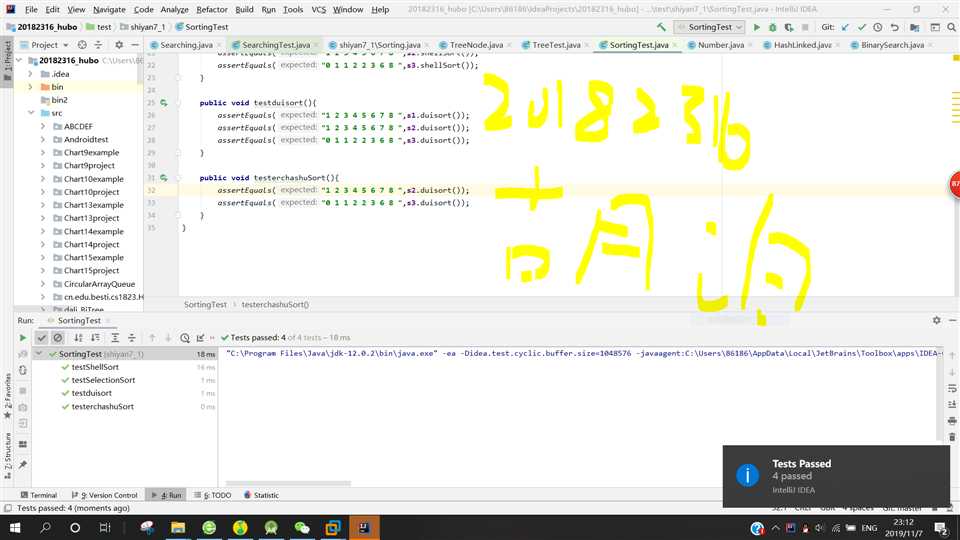This screenshot has height=540, width=960.
Task: Toggle Show Passed tests filter
Action: click(x=42, y=337)
